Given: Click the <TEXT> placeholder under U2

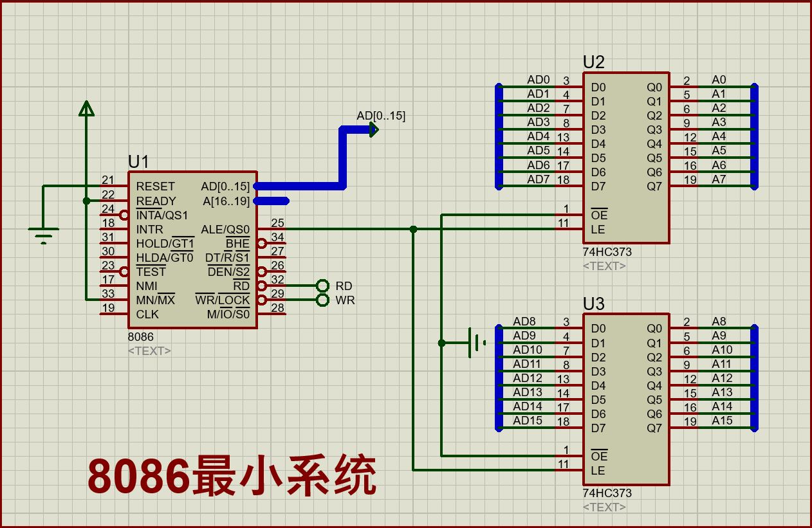Looking at the screenshot, I should (x=605, y=266).
